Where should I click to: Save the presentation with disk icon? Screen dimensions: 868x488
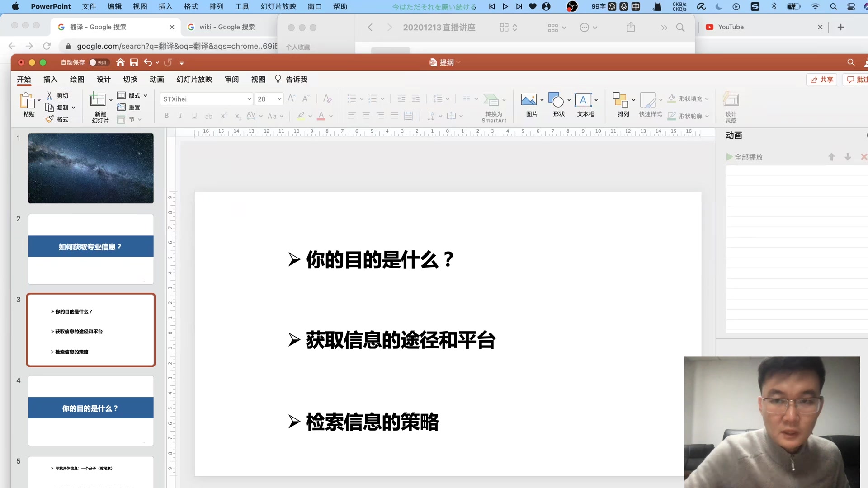[134, 62]
